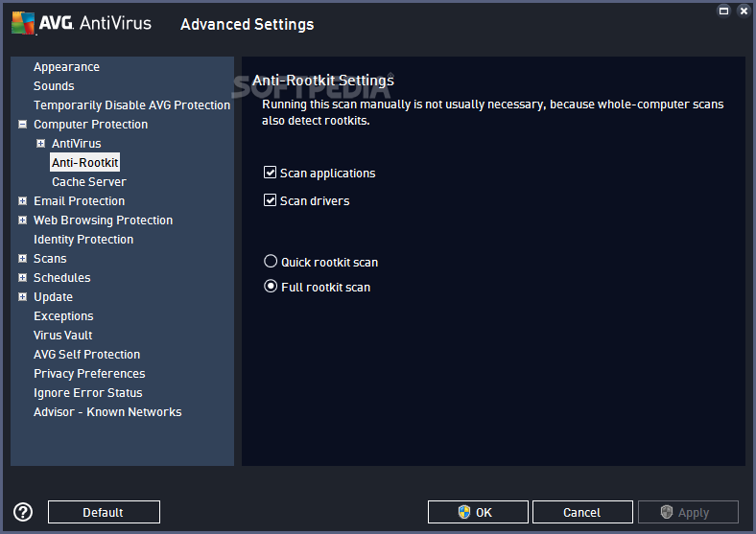Image resolution: width=756 pixels, height=534 pixels.
Task: Expand the AntiVirus tree node
Action: pos(41,144)
